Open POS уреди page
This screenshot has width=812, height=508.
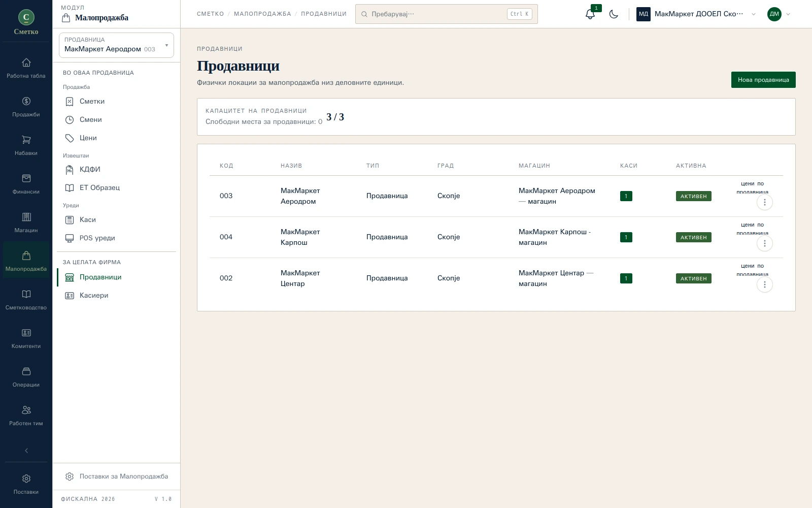(116, 238)
